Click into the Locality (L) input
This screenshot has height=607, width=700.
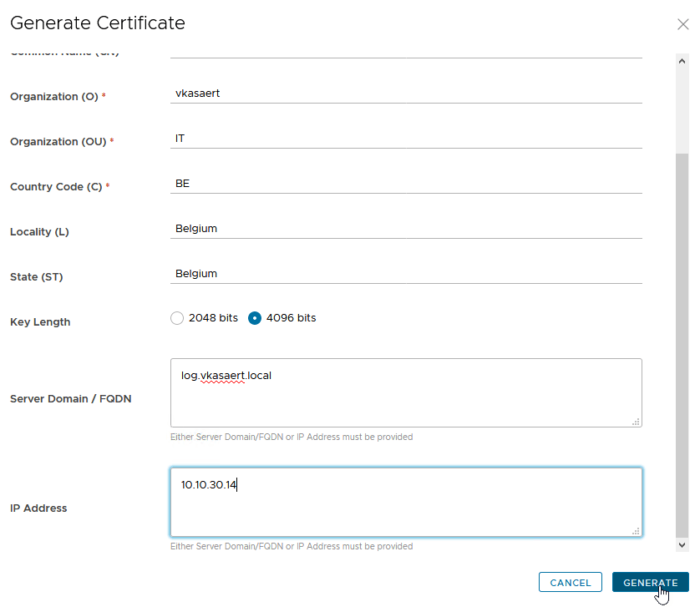[x=405, y=229]
